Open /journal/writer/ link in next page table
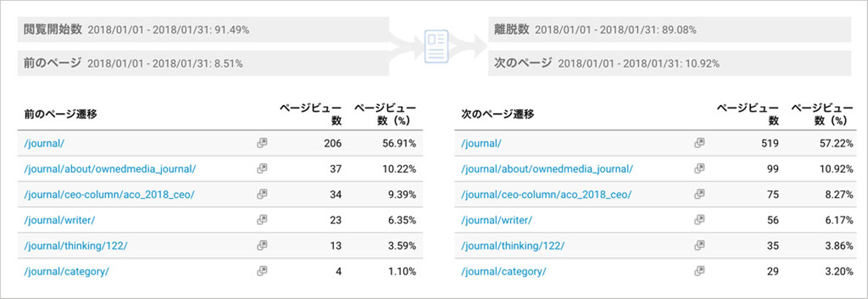 click(496, 220)
